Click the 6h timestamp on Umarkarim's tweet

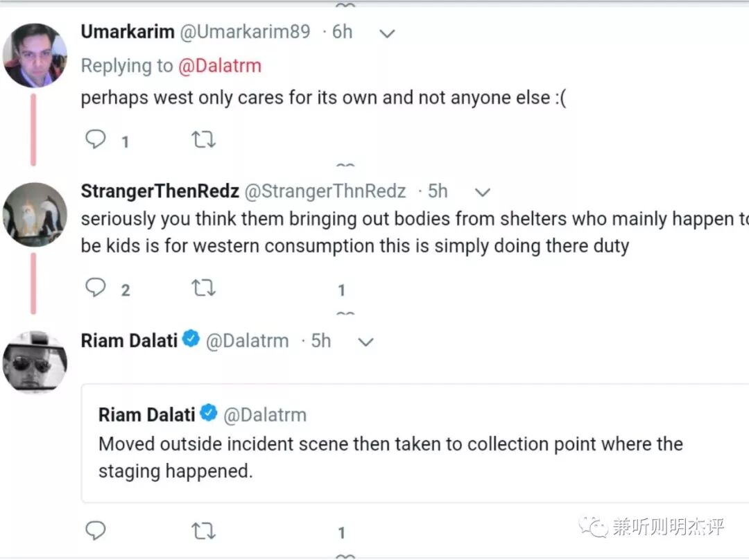pos(341,32)
